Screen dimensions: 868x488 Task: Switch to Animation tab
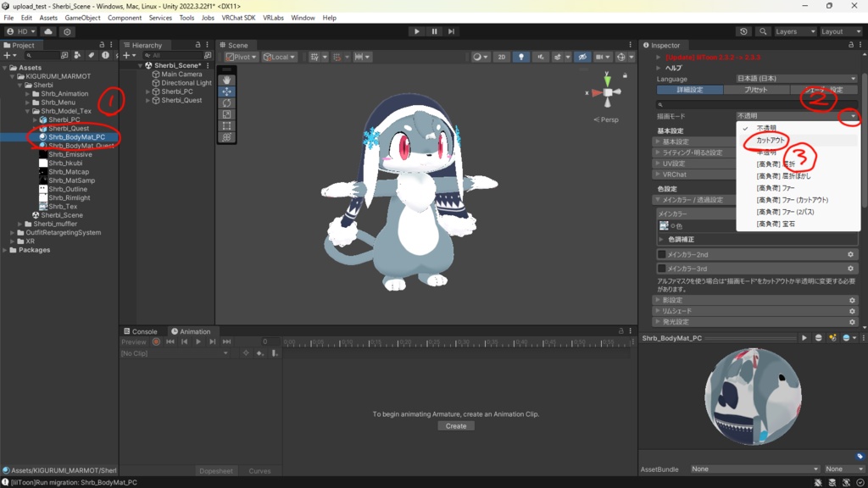click(191, 331)
